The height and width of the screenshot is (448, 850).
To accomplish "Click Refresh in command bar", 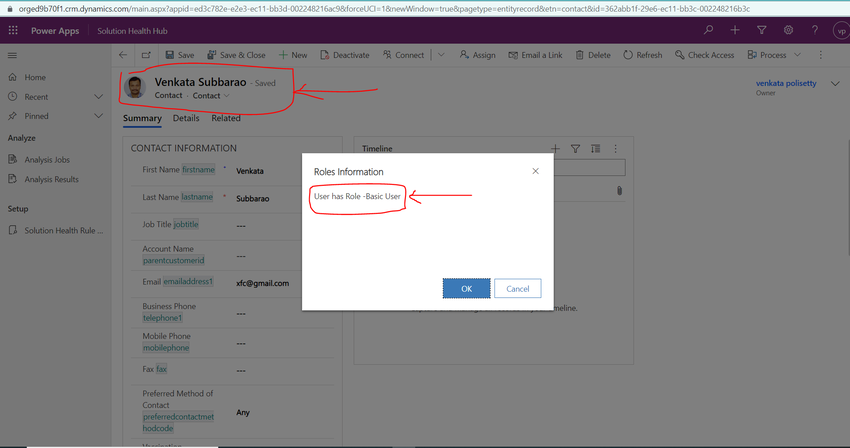I will tap(642, 55).
